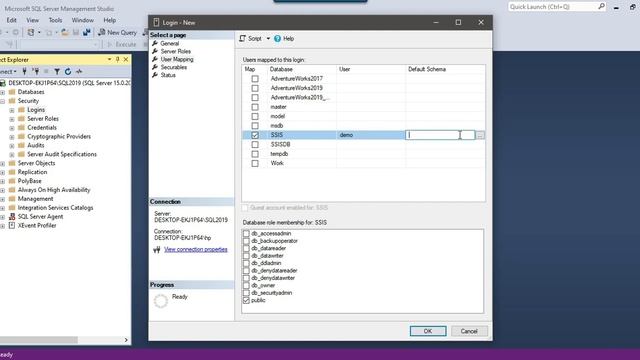Enable db_ddladmin role
Viewport: 640px width, 360px height.
[x=246, y=263]
